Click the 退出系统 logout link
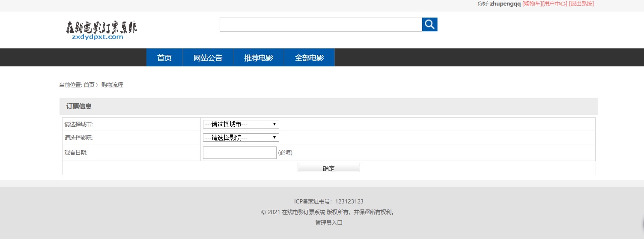The image size is (644, 239). (x=581, y=3)
